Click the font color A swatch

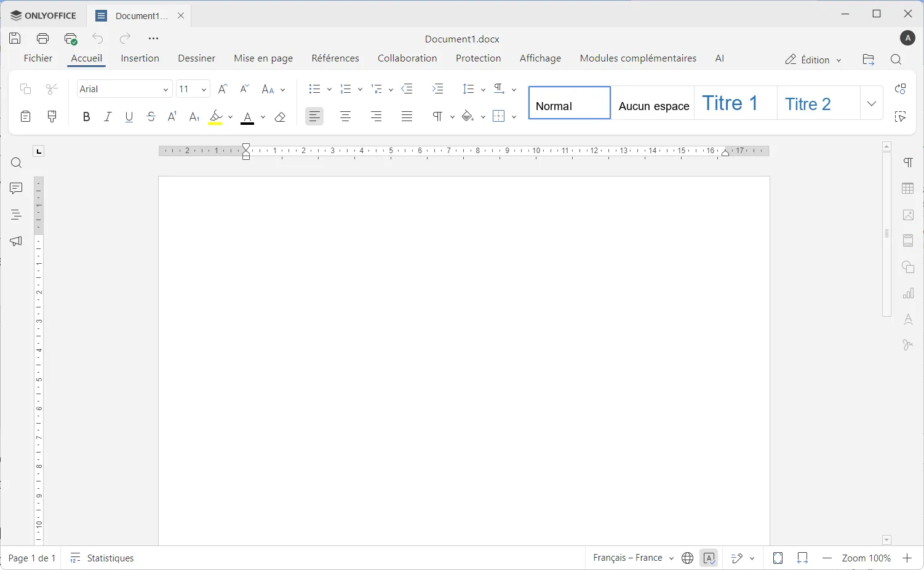247,116
